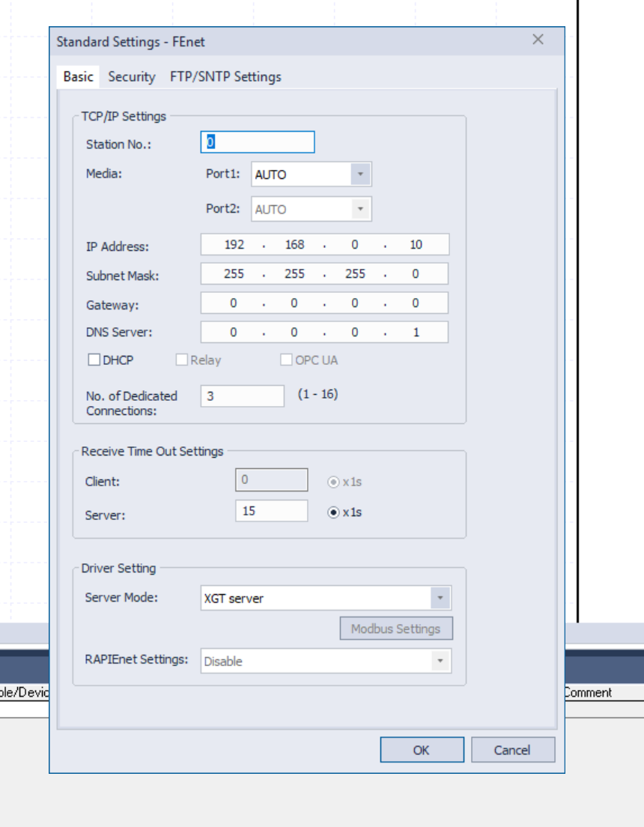Image resolution: width=644 pixels, height=827 pixels.
Task: Click the Cancel button
Action: pyautogui.click(x=513, y=750)
